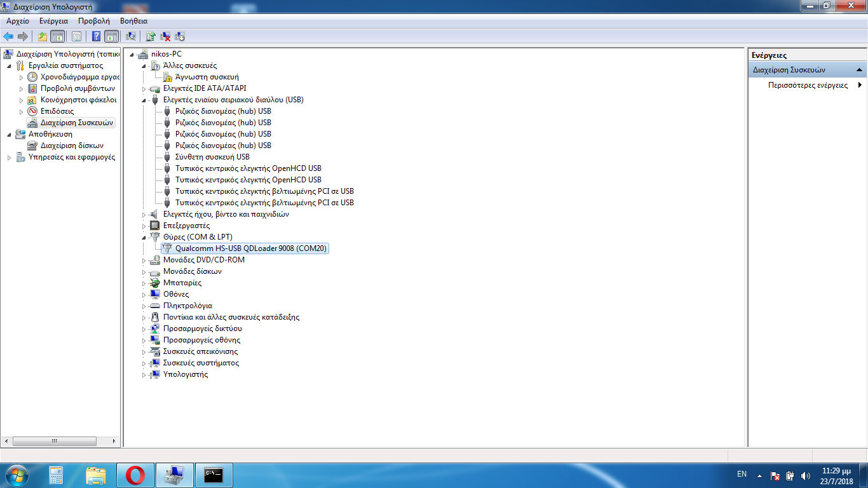Image resolution: width=868 pixels, height=488 pixels.
Task: Select Οθόνες category
Action: 175,294
